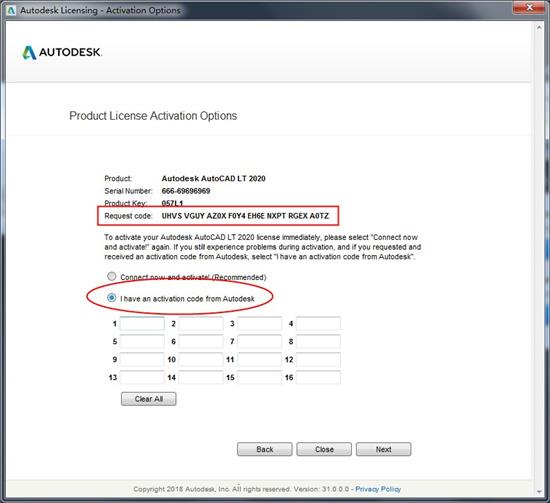Click 'Product License Activation Options' heading
Viewport: 550px width, 503px height.
pyautogui.click(x=153, y=116)
